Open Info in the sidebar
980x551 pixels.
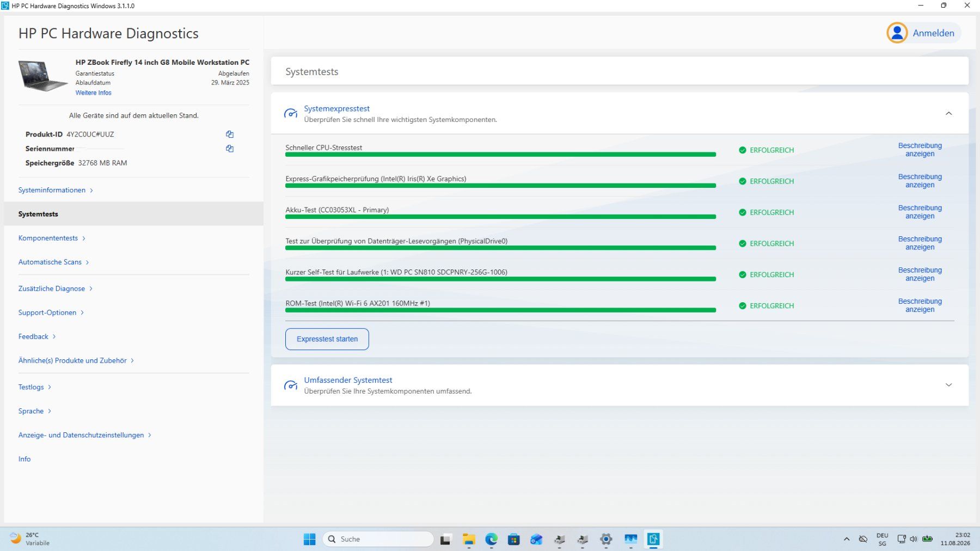pyautogui.click(x=24, y=459)
